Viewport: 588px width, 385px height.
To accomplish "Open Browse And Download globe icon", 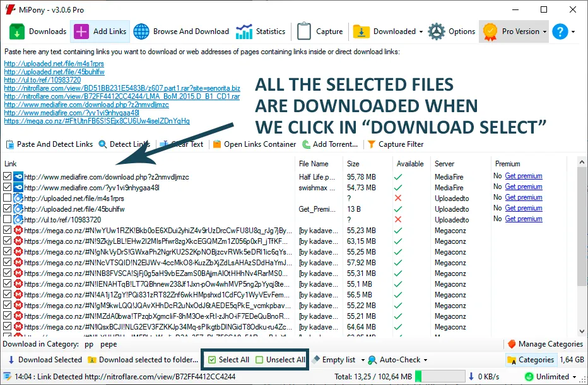I will [x=141, y=32].
